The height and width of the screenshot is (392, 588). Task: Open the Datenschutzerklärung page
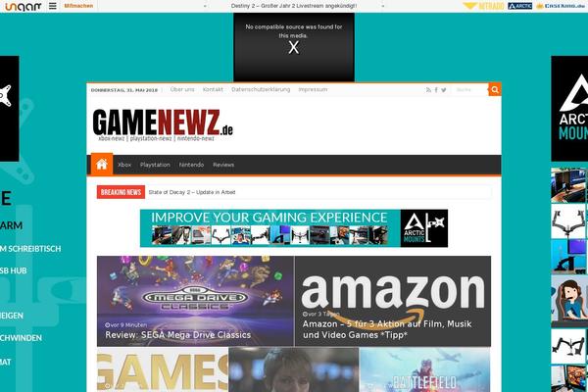pos(261,89)
